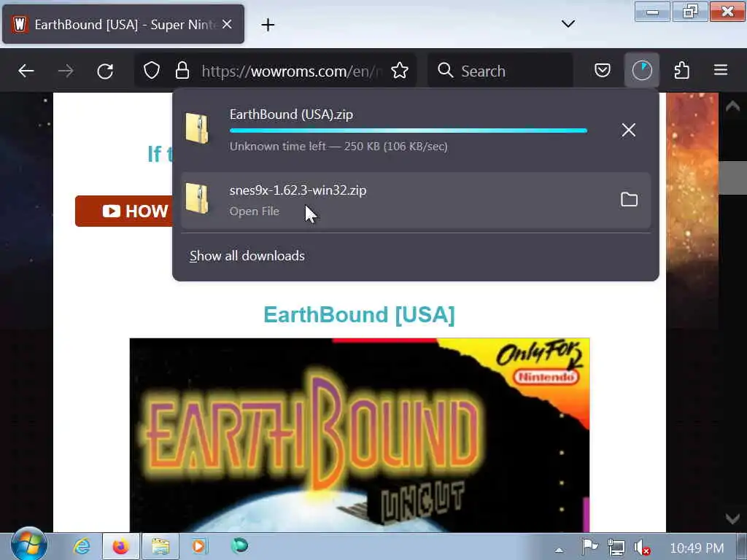Viewport: 747px width, 560px height.
Task: Open the Windows Start menu
Action: (28, 544)
